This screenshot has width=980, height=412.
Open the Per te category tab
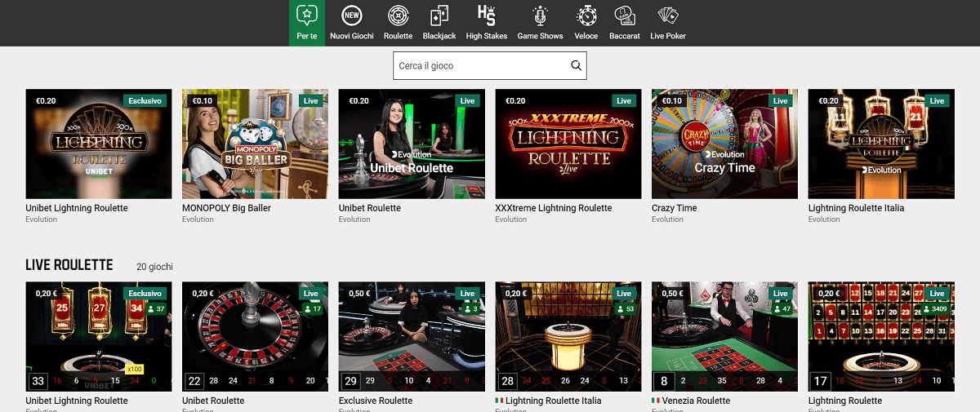coord(306,23)
